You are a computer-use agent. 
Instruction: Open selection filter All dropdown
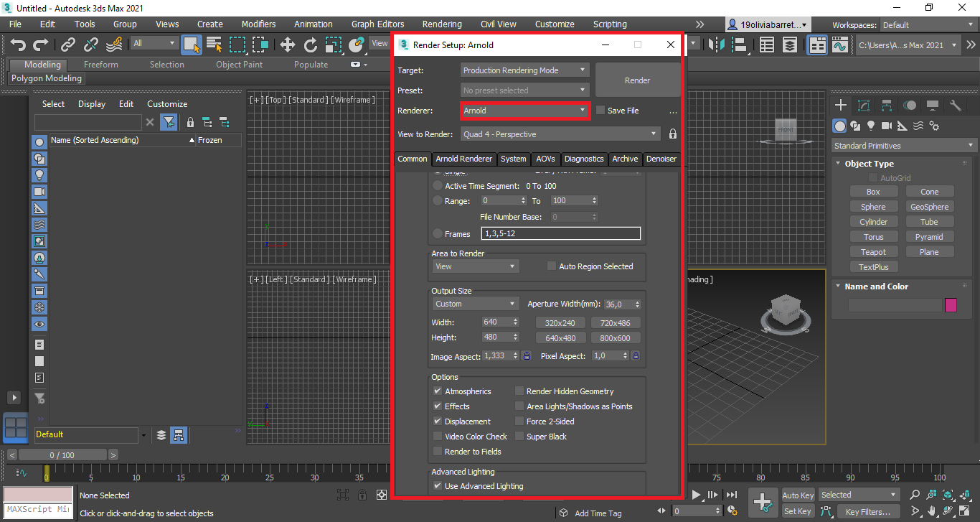pos(154,43)
